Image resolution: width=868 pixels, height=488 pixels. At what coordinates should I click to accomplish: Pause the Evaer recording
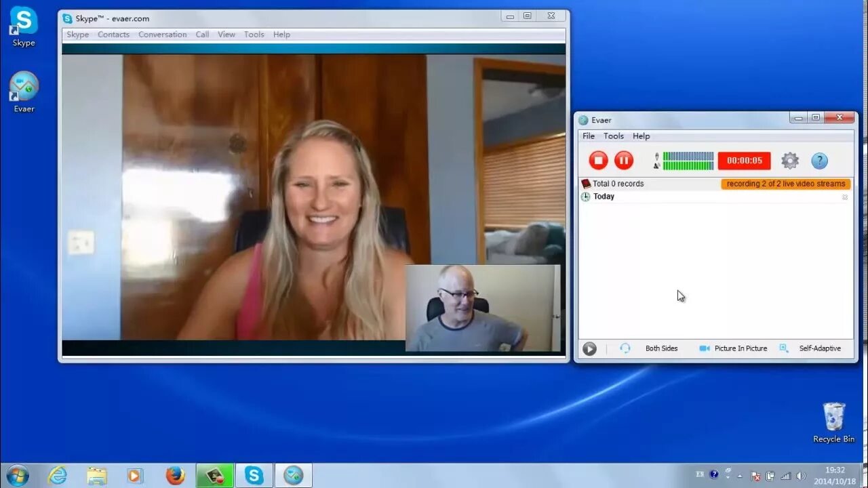[624, 161]
